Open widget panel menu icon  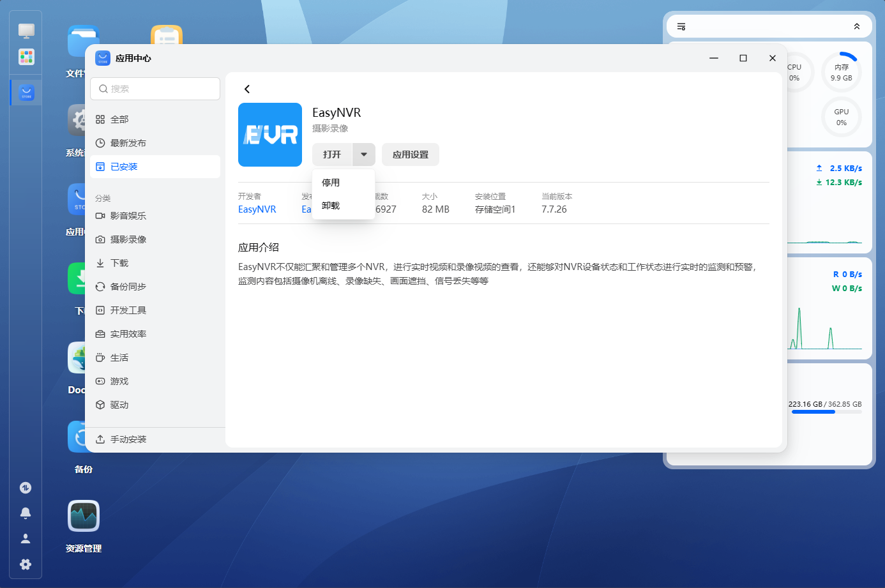(x=681, y=27)
